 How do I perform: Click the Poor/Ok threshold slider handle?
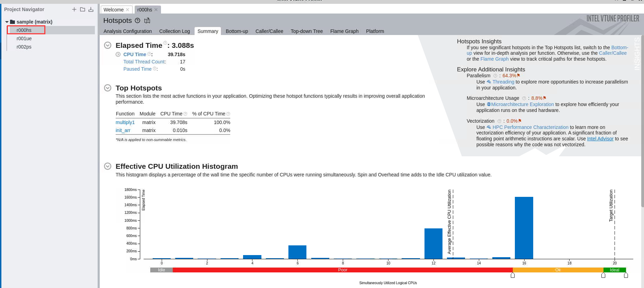pyautogui.click(x=513, y=275)
